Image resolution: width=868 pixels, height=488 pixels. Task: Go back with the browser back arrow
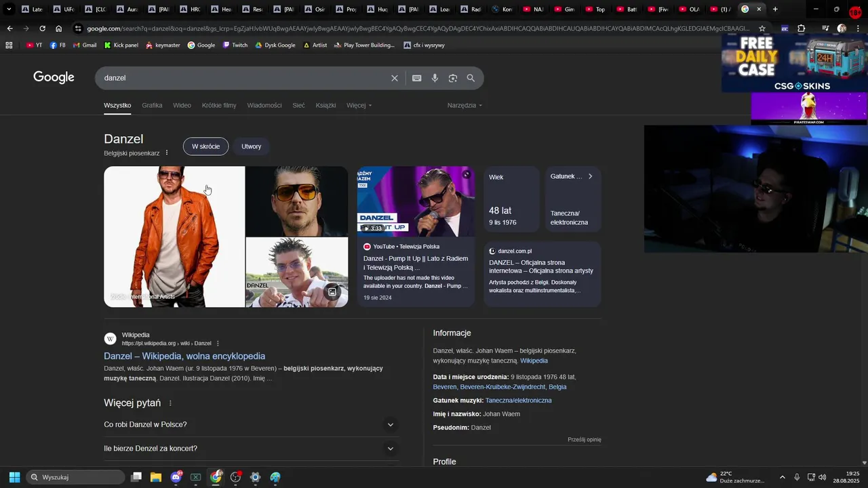pyautogui.click(x=9, y=28)
